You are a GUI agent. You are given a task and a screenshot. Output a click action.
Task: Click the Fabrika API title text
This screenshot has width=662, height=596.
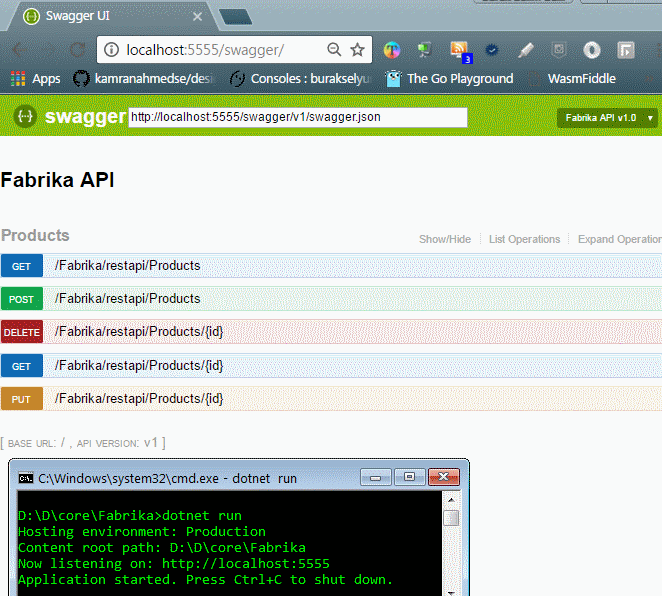[57, 180]
